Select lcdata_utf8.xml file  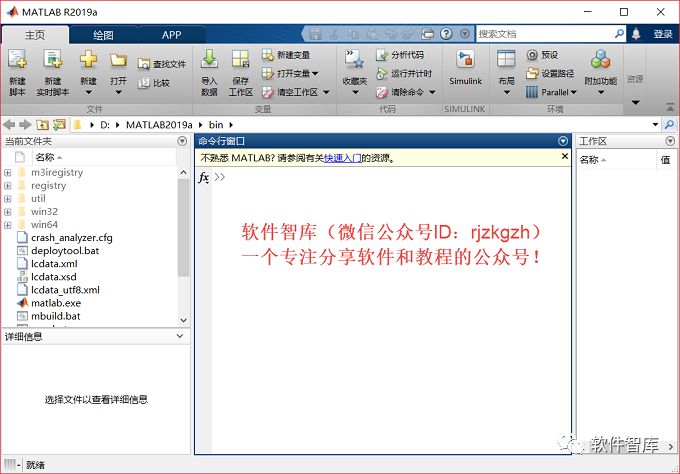pos(65,290)
